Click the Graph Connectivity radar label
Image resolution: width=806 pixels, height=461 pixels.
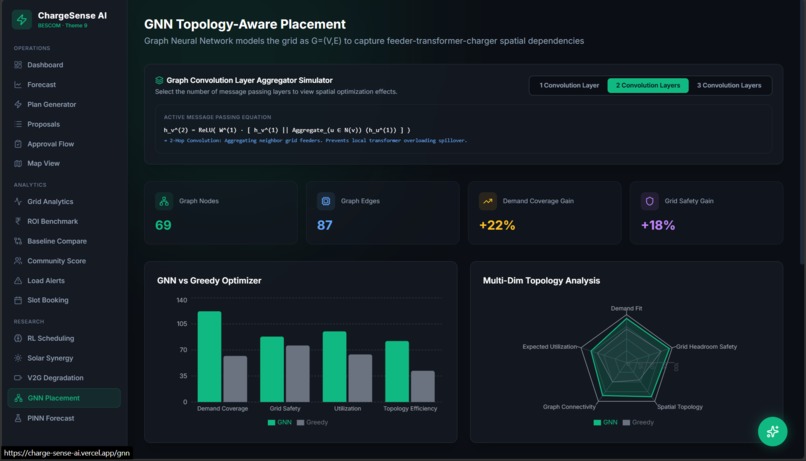pos(569,407)
